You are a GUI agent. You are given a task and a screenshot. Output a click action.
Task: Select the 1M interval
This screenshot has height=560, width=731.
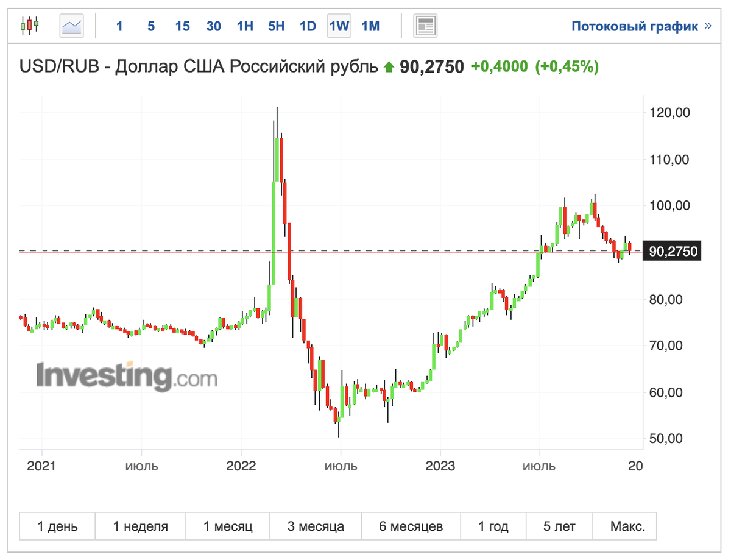[370, 26]
